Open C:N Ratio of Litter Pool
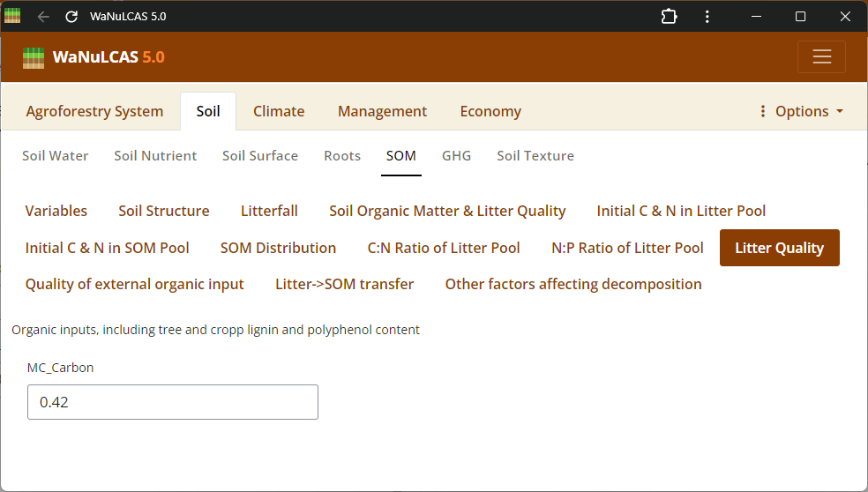 point(444,248)
